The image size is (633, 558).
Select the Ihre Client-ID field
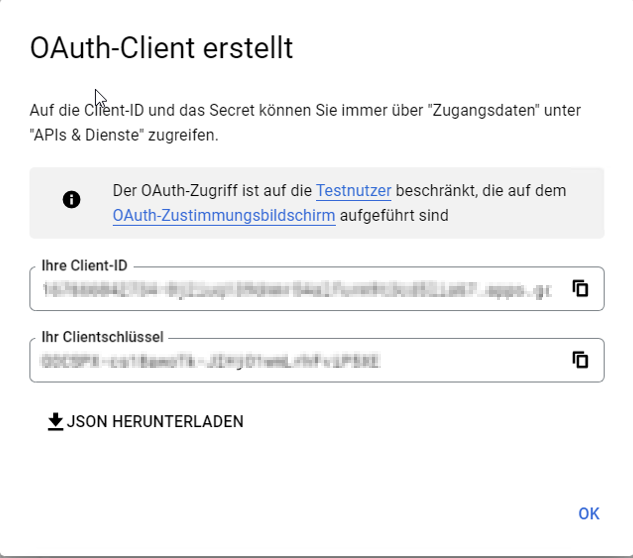click(x=317, y=289)
